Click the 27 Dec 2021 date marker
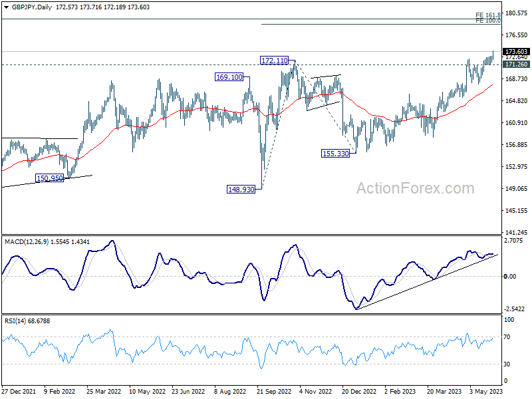 click(x=19, y=391)
